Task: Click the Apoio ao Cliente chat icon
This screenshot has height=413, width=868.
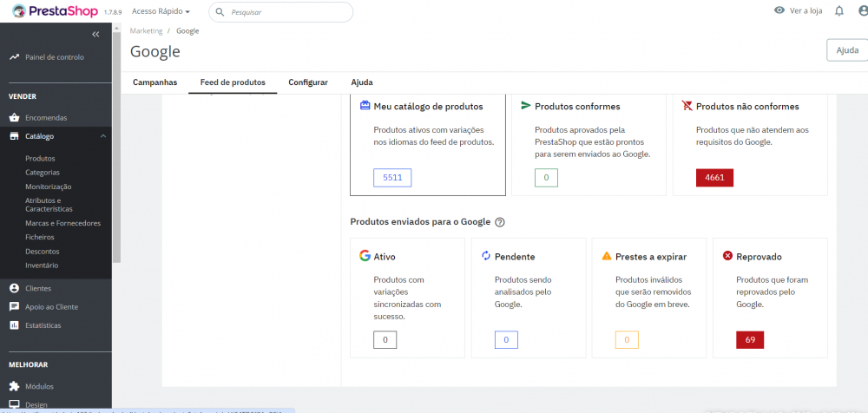Action: click(x=15, y=306)
